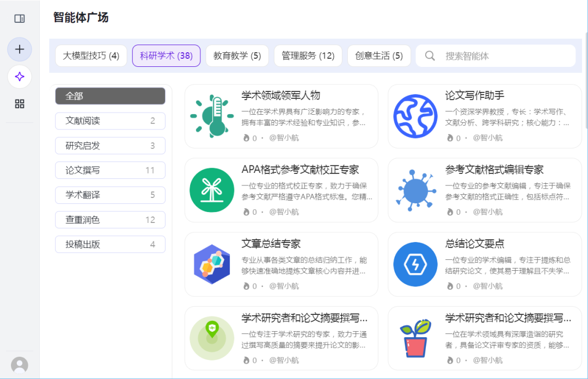Filter by 查重润色 category
The image size is (588, 379).
pos(110,220)
